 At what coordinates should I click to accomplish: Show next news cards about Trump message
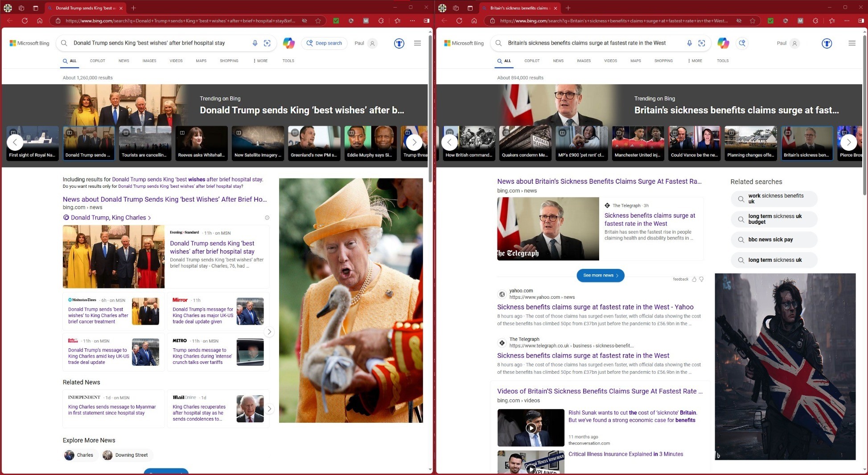[269, 332]
